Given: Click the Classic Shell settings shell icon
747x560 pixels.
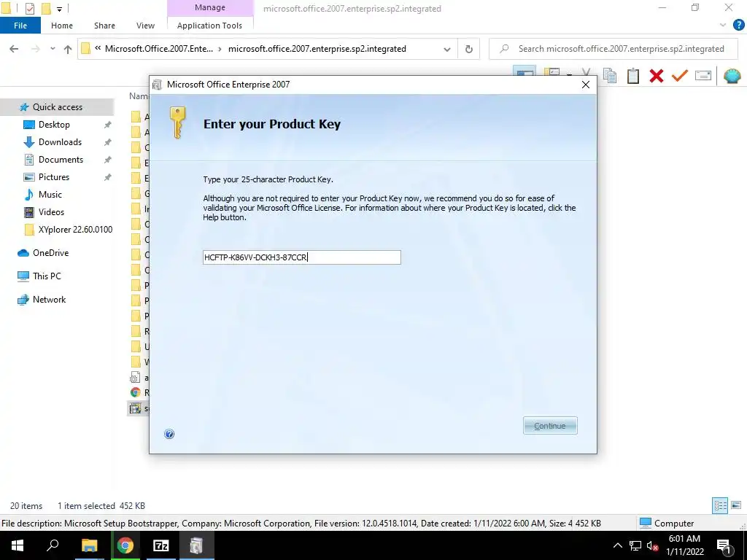Looking at the screenshot, I should (x=732, y=76).
